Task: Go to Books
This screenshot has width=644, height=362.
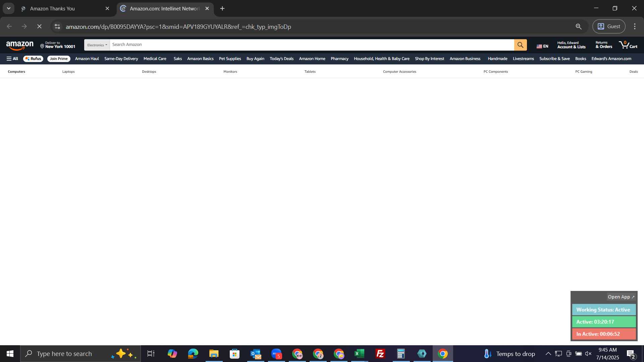Action: 581,59
